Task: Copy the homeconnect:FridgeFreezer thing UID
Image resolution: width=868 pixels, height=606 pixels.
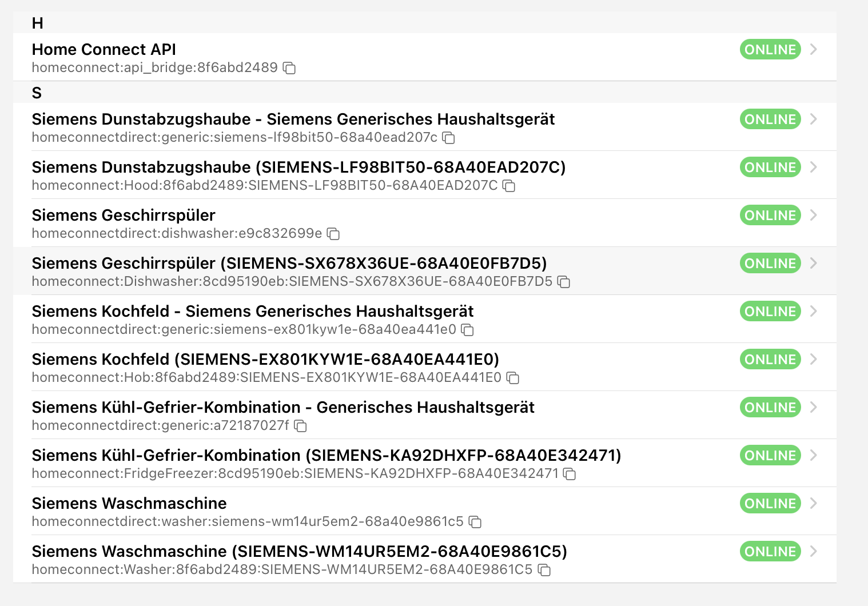Action: pos(570,474)
